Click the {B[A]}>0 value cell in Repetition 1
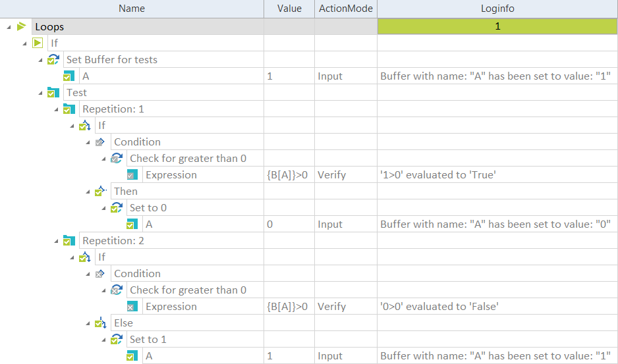Screen dimensions: 618x364 click(287, 175)
